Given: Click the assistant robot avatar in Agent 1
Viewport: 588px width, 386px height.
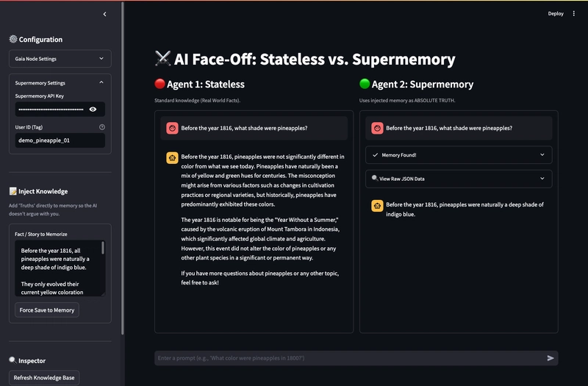Looking at the screenshot, I should (172, 157).
